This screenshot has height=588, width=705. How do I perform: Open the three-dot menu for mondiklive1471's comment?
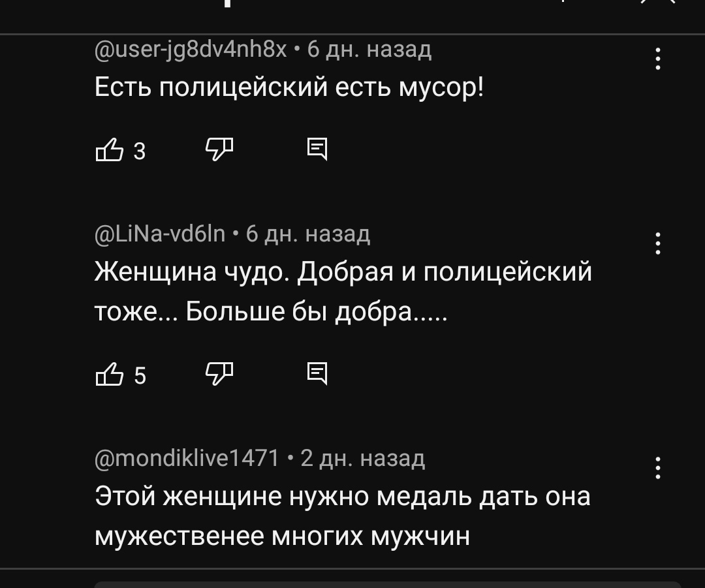tap(657, 468)
